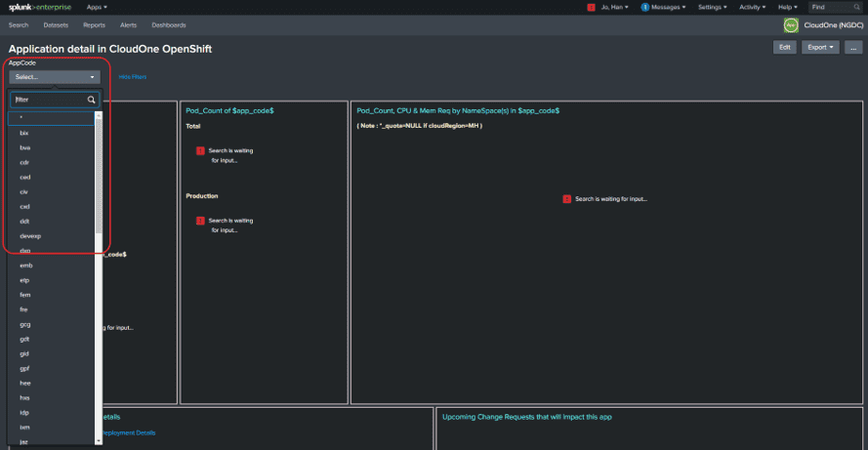Click the red alert icon beside Jo, Han
This screenshot has width=868, height=450.
click(x=591, y=7)
